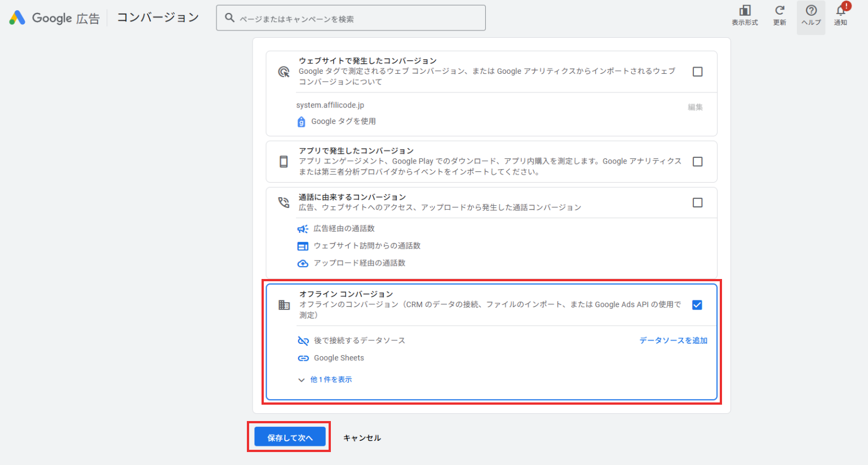Click the キャンセル button
The width and height of the screenshot is (868, 465).
tap(362, 438)
